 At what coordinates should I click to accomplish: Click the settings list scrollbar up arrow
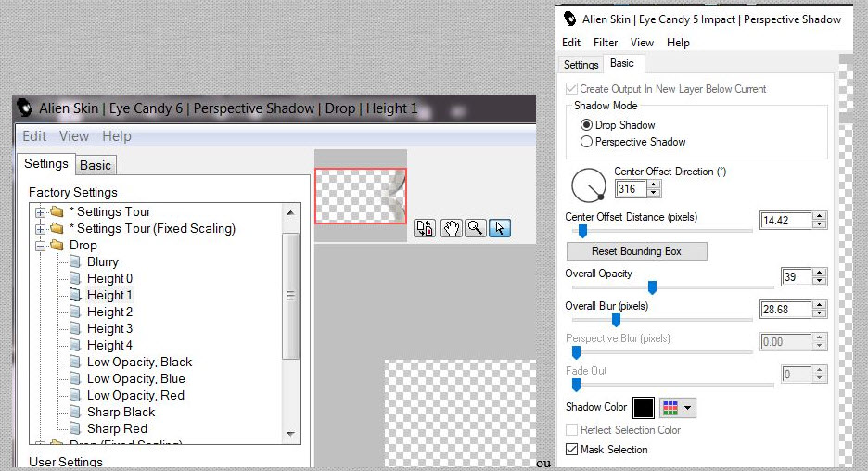(x=290, y=212)
